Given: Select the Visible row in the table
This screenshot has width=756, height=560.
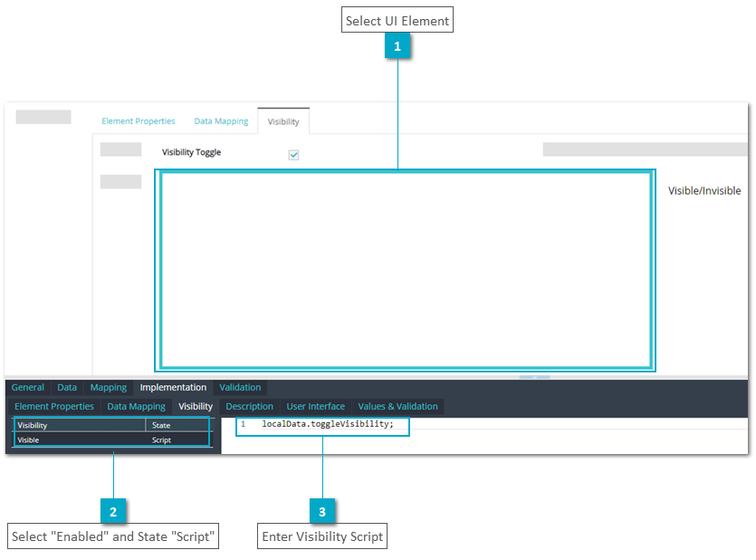Looking at the screenshot, I should click(112, 439).
